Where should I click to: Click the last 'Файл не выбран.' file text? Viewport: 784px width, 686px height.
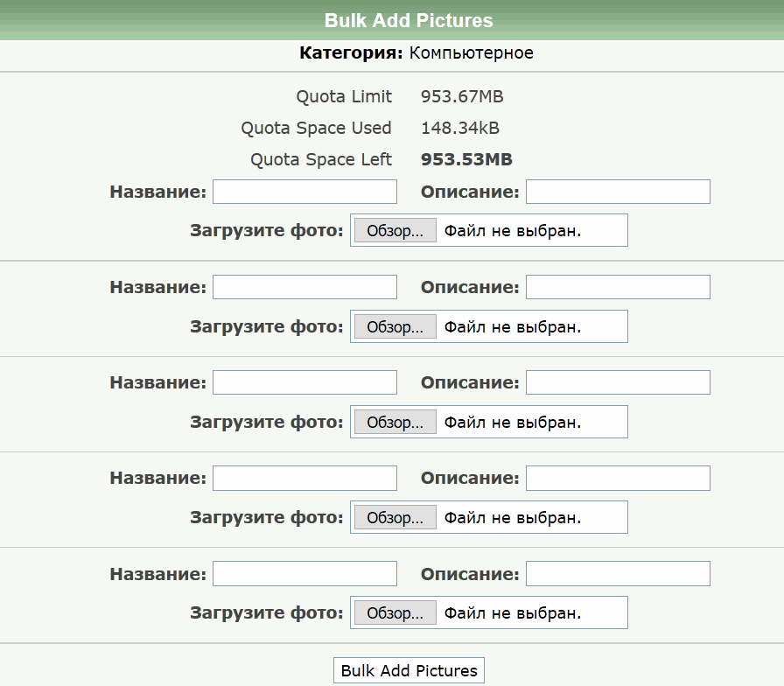click(x=512, y=613)
